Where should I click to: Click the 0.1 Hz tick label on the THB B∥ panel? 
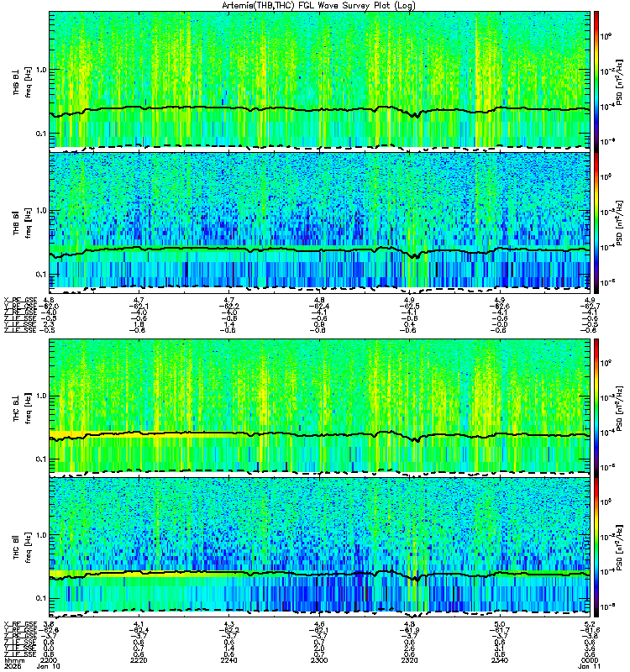coord(41,275)
